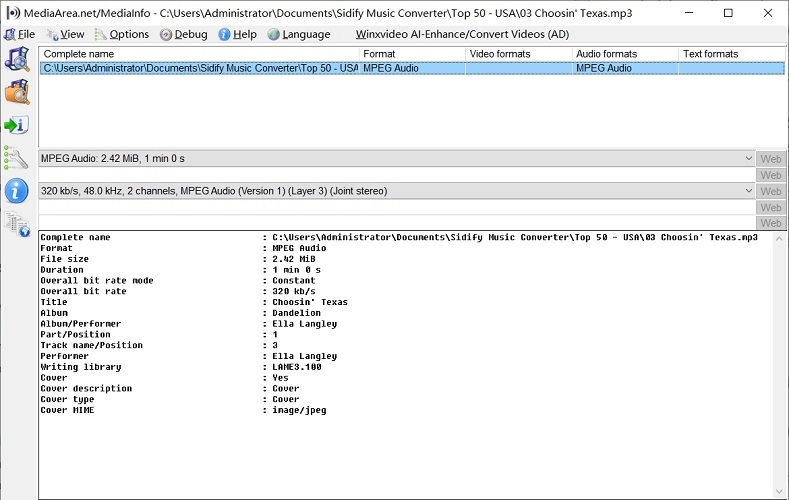Image resolution: width=789 pixels, height=500 pixels.
Task: Click the 'Constant' bit rate mode value
Action: pos(294,281)
